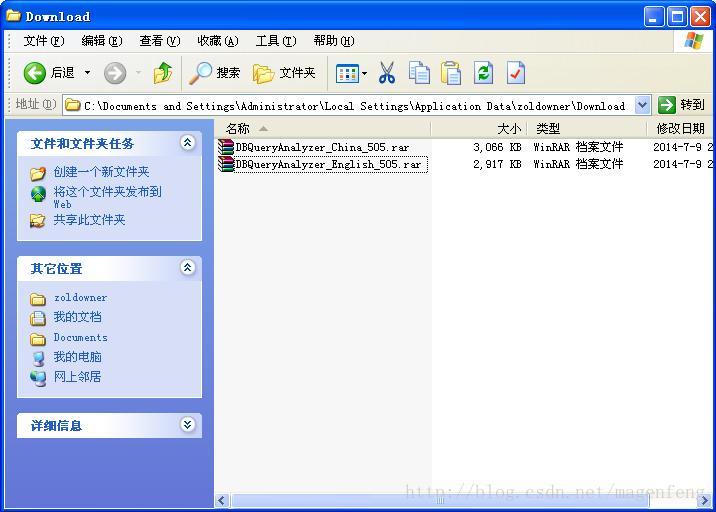Click the Windows flag logo
This screenshot has height=512, width=716.
click(694, 41)
